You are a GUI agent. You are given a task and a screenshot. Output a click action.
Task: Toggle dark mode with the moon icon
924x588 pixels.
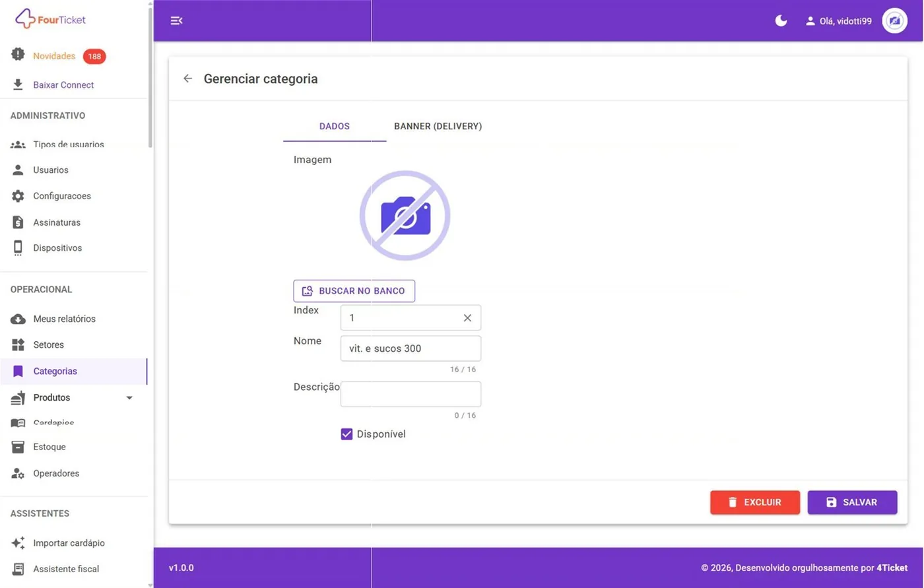781,20
